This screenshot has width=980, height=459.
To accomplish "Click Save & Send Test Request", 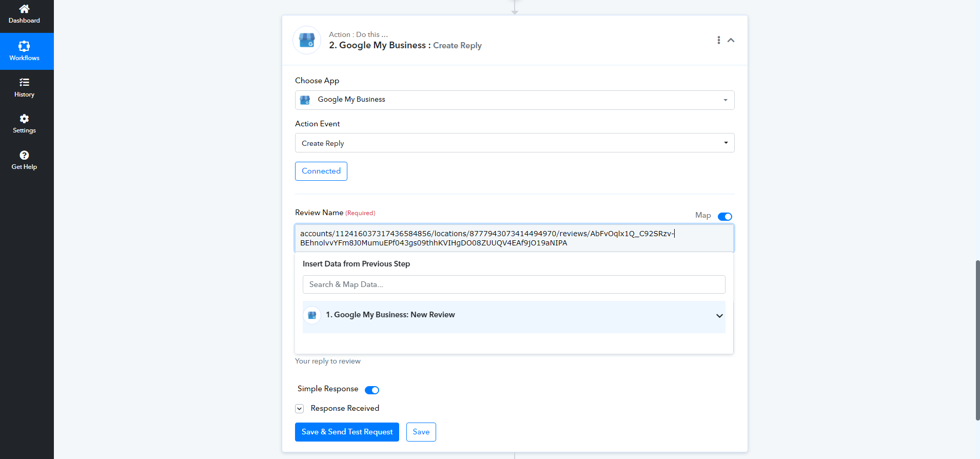I will [347, 432].
